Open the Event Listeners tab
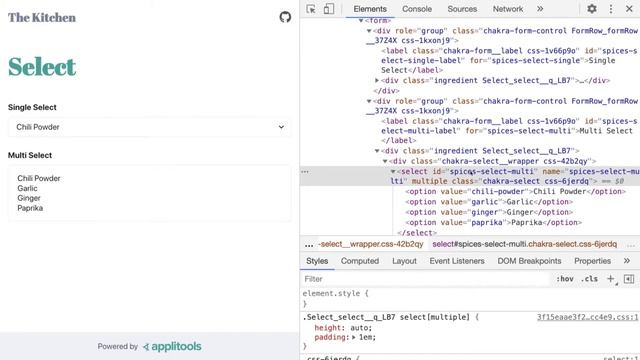The width and height of the screenshot is (640, 360). [457, 261]
